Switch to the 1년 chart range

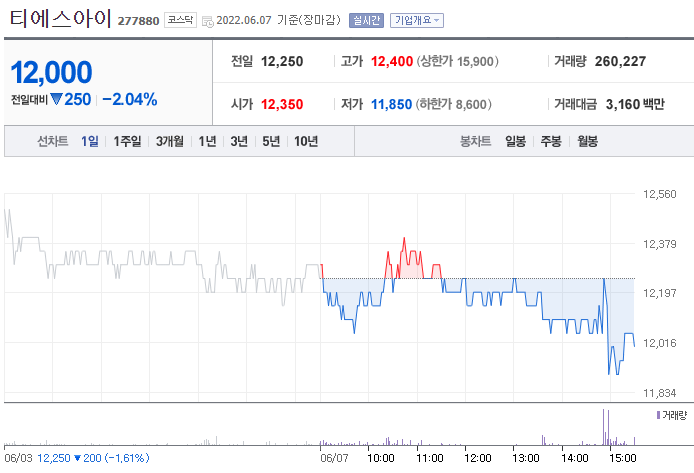point(207,141)
